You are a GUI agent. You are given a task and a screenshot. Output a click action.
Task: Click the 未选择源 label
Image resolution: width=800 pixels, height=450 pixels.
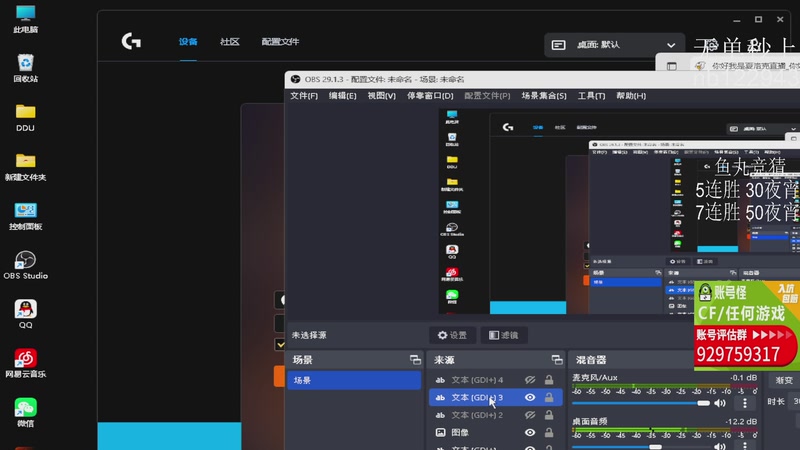tap(309, 335)
